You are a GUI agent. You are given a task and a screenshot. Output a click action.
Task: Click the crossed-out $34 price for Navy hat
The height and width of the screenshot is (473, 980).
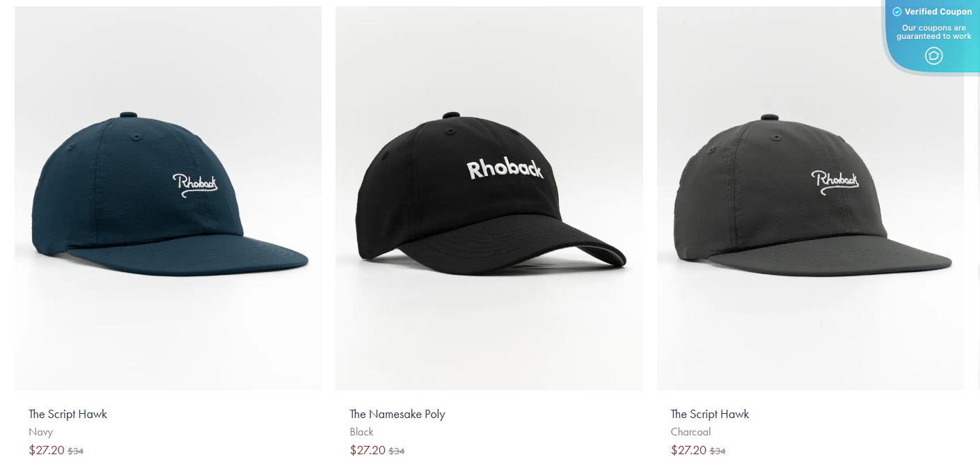click(x=76, y=451)
